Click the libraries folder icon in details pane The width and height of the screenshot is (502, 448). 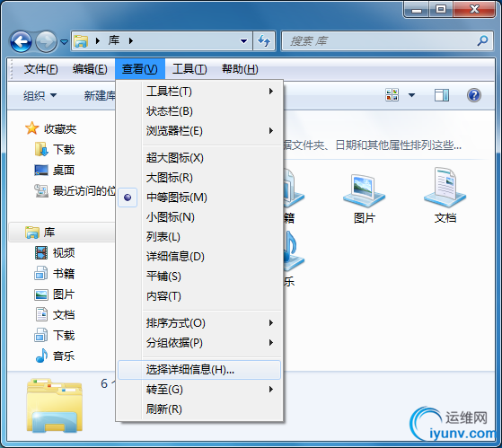click(55, 406)
